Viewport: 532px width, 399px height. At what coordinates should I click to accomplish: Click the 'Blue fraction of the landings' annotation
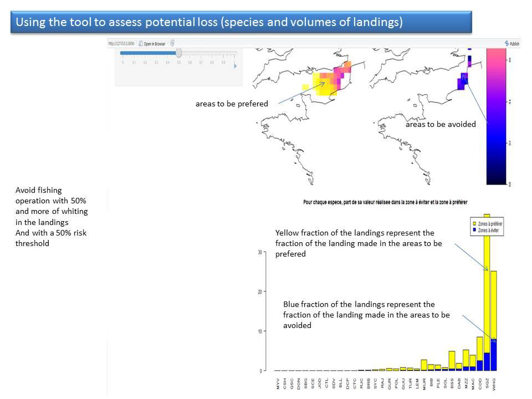pos(366,315)
